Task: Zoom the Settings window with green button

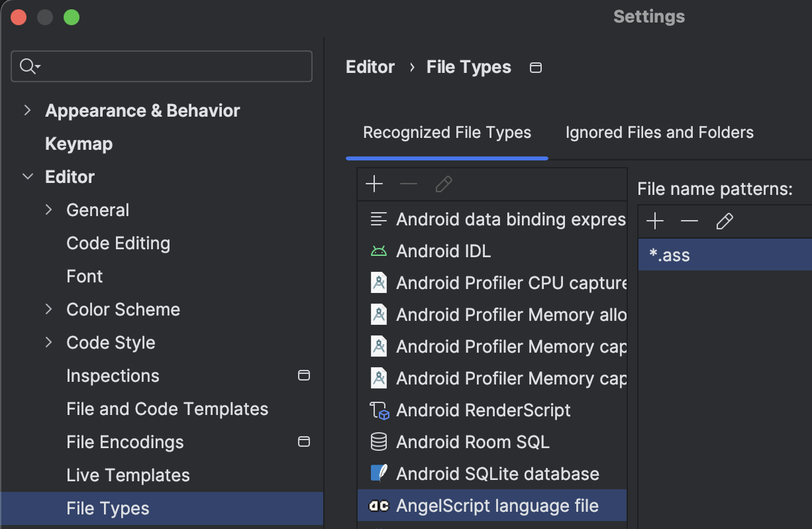Action: [x=72, y=17]
